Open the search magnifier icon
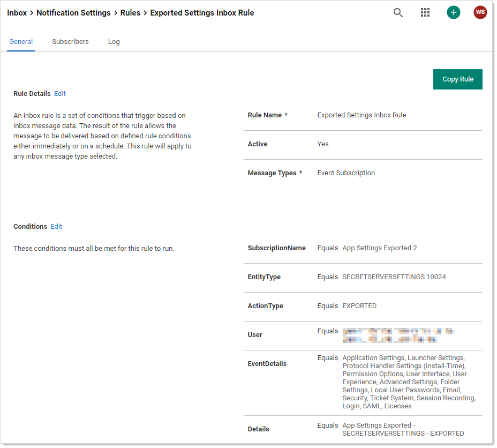This screenshot has height=448, width=497. click(x=398, y=13)
